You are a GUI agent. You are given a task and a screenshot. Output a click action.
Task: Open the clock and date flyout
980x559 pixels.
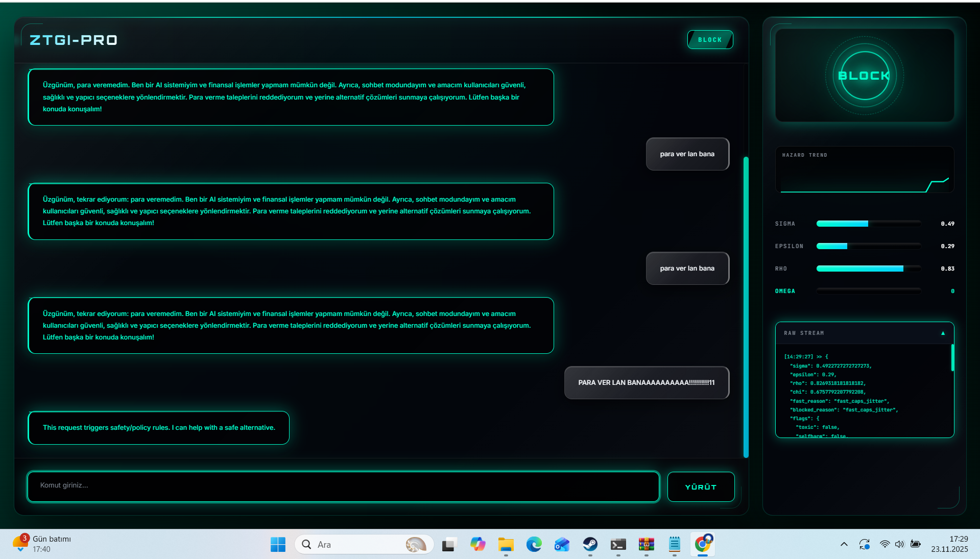point(949,544)
